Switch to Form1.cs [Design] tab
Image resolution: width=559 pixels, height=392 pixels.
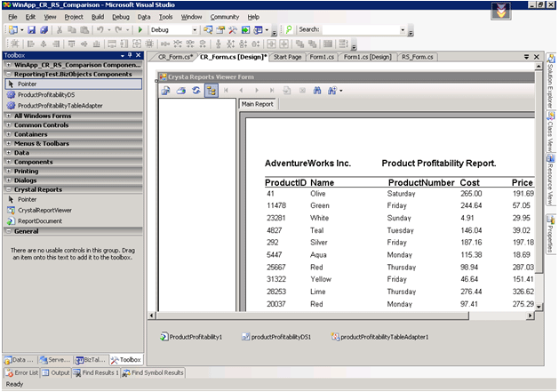point(367,57)
